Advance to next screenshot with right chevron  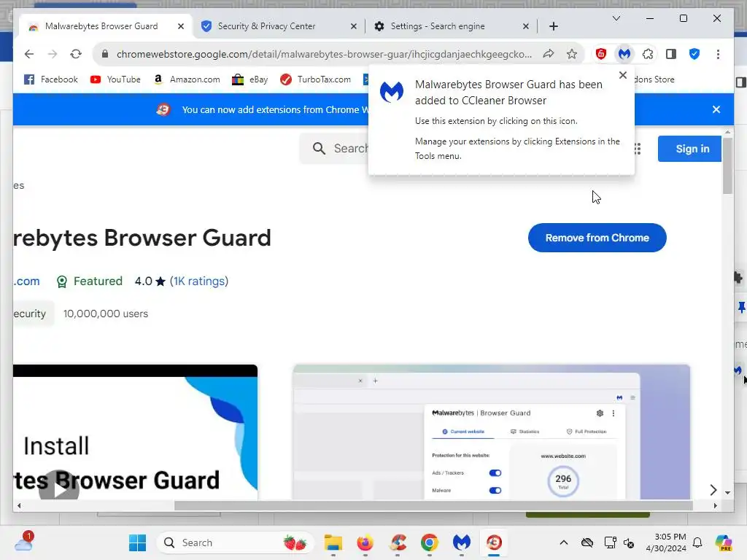[x=713, y=489]
